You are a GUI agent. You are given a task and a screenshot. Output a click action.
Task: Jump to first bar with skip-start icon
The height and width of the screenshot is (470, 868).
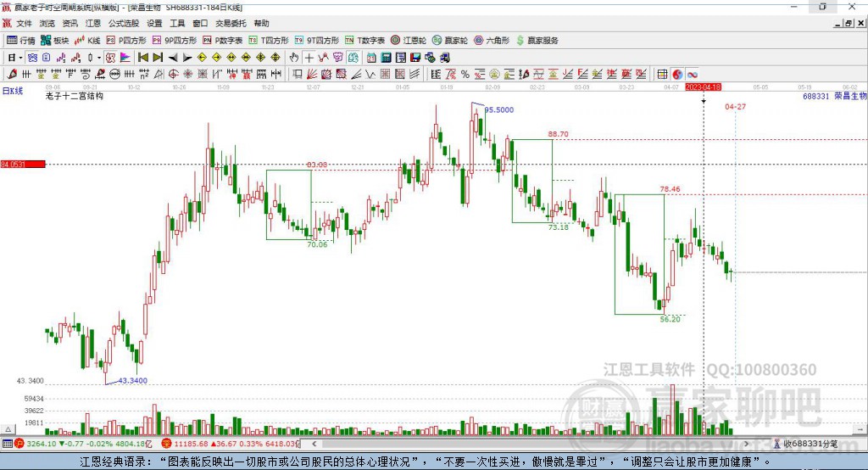coord(143,58)
